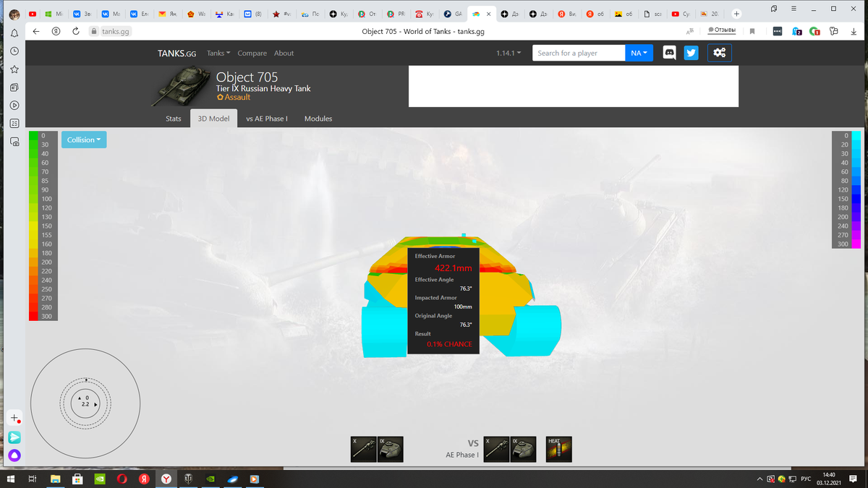This screenshot has height=488, width=868.
Task: Focus the Search for a player field
Action: click(579, 53)
